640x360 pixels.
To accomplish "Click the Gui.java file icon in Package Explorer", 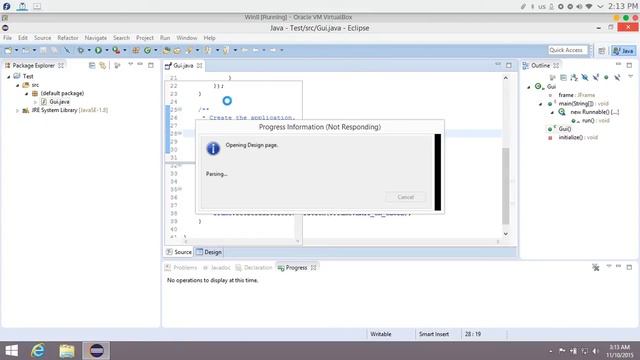I will [44, 102].
